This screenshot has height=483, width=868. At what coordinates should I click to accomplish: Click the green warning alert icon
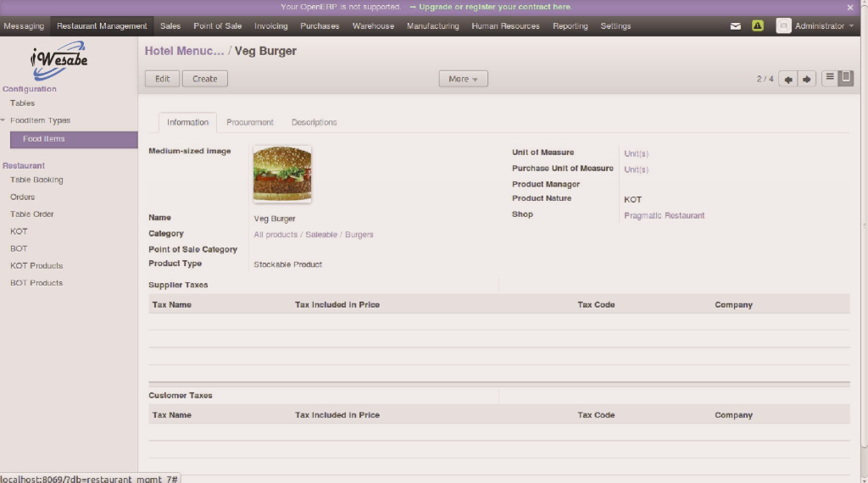tap(758, 26)
